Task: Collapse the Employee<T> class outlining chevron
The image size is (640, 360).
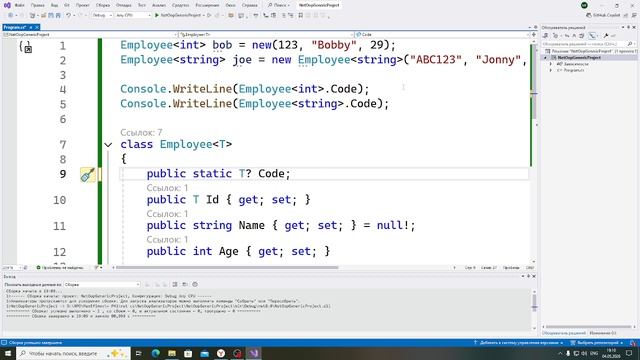Action: [108, 144]
